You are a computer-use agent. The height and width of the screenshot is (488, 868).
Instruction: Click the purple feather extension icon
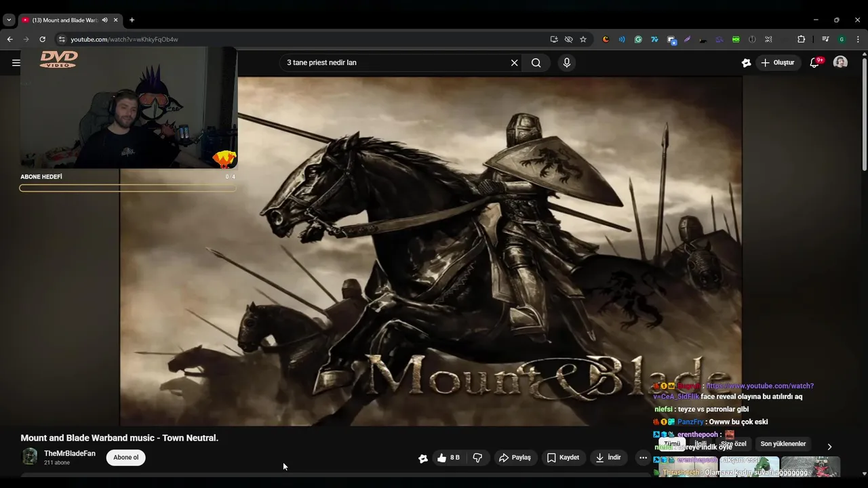pyautogui.click(x=687, y=39)
